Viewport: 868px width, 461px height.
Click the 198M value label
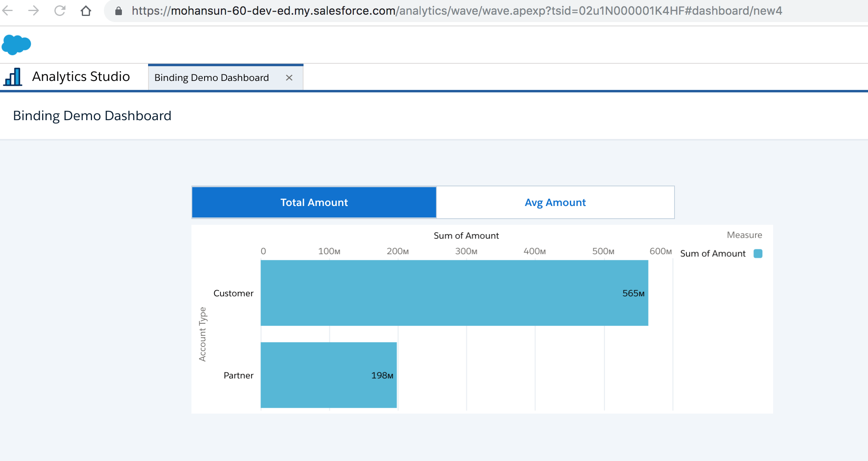click(382, 375)
